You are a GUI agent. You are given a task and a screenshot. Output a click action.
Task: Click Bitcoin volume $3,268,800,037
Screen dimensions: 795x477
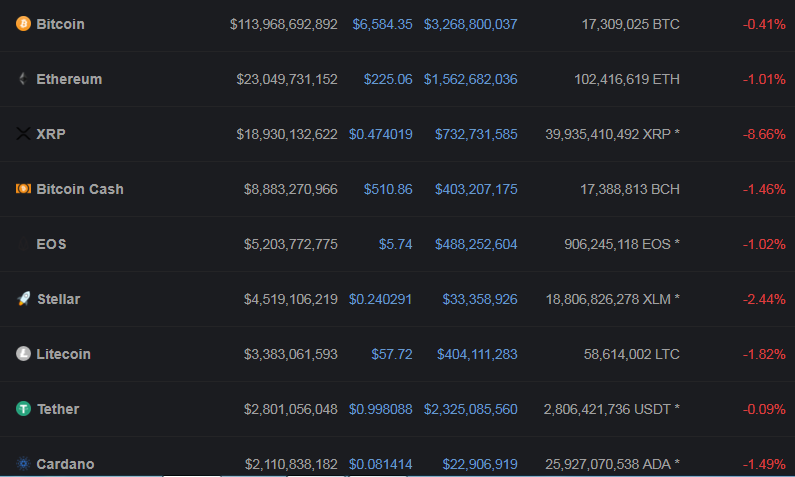click(471, 24)
